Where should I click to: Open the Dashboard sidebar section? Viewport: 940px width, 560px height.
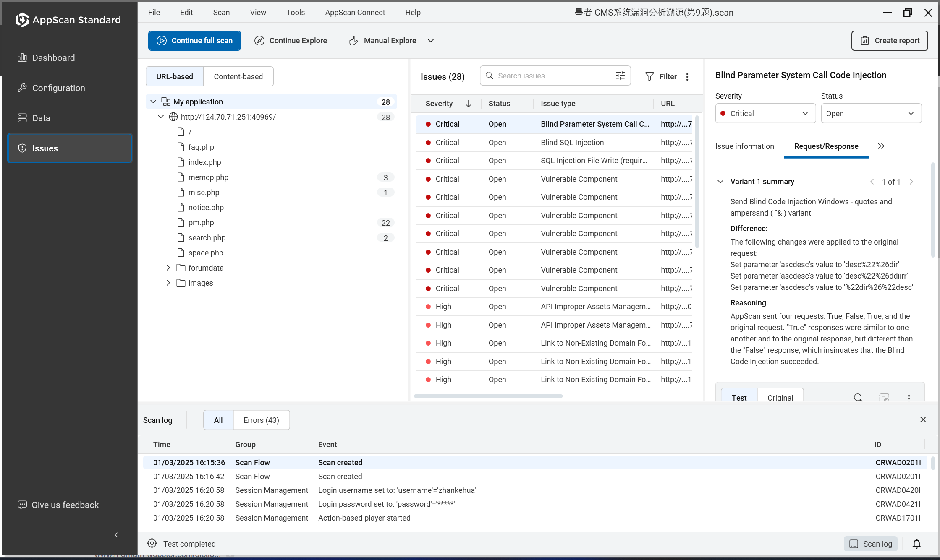(70, 58)
